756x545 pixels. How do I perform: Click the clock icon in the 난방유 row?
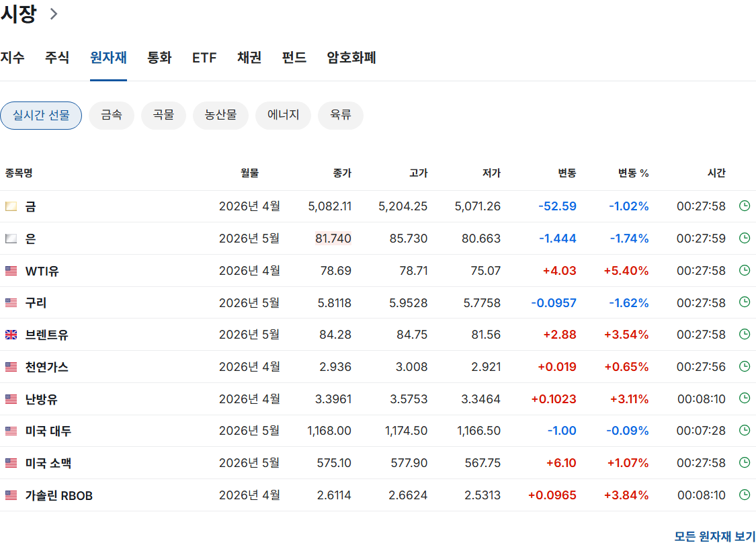coord(745,399)
